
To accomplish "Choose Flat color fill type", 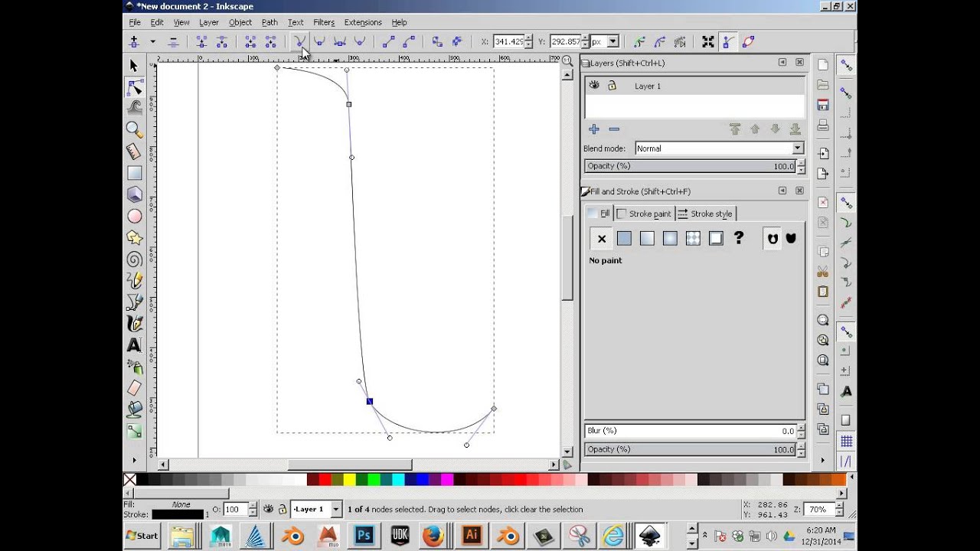I will [x=624, y=239].
